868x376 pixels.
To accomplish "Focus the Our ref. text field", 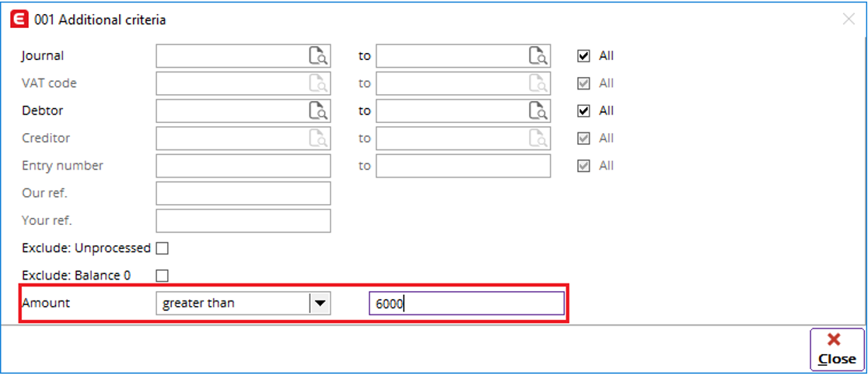I will [x=243, y=193].
